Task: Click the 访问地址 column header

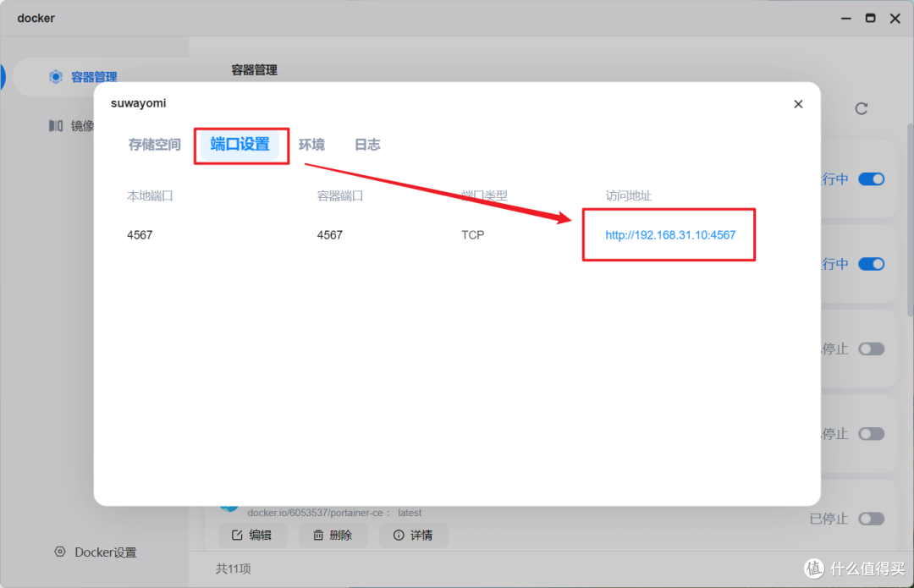Action: [x=628, y=195]
